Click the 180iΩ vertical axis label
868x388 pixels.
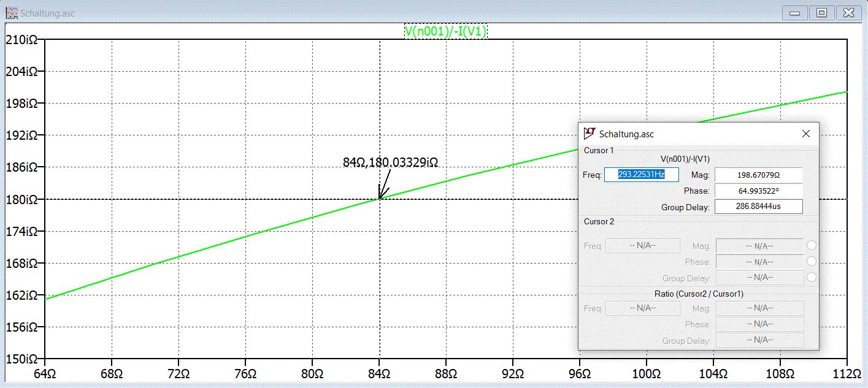[22, 199]
